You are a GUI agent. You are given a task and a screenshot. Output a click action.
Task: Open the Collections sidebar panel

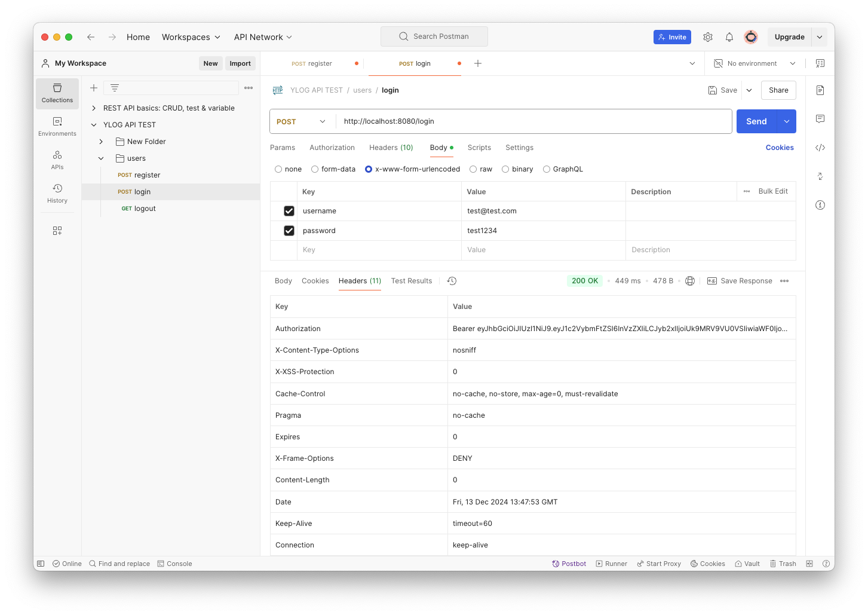click(x=57, y=94)
